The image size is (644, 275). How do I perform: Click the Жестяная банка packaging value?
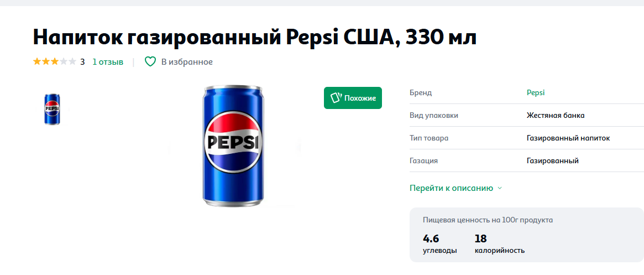(556, 115)
